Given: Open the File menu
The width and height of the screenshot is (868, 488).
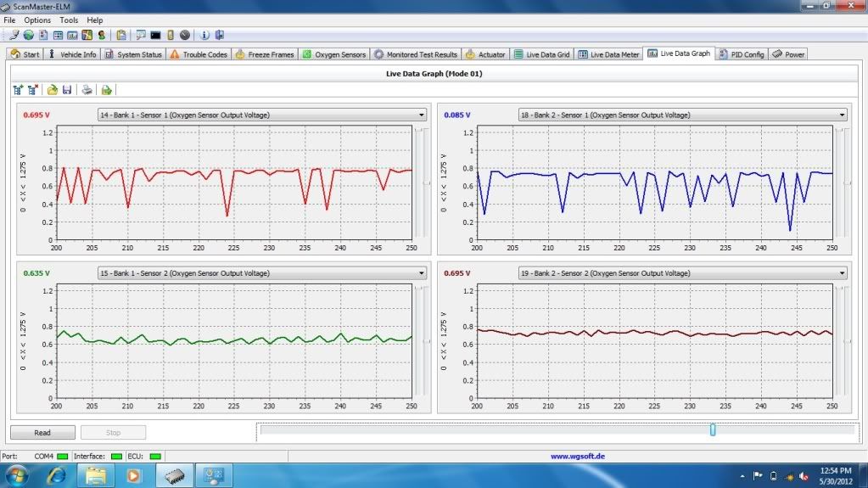Looking at the screenshot, I should tap(9, 20).
